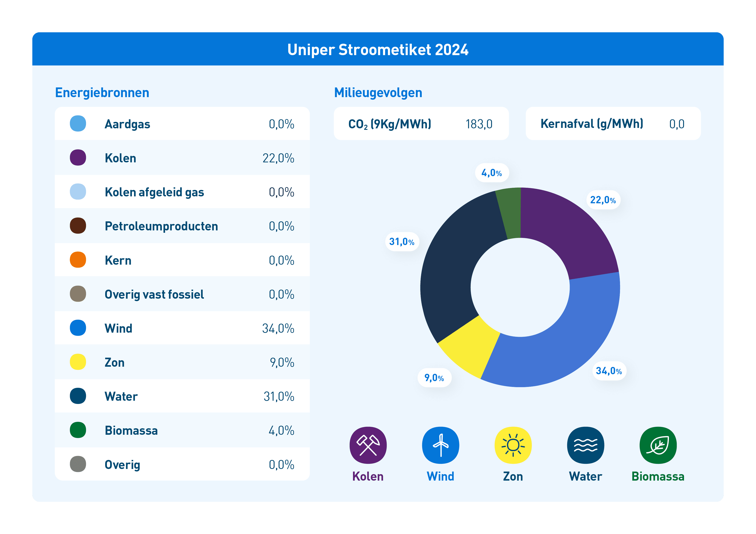756x534 pixels.
Task: Click the Overig vast fossiel row
Action: (x=182, y=294)
